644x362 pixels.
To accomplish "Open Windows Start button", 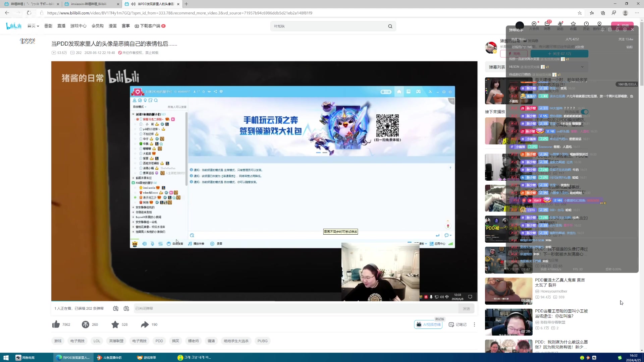I will click(6, 357).
